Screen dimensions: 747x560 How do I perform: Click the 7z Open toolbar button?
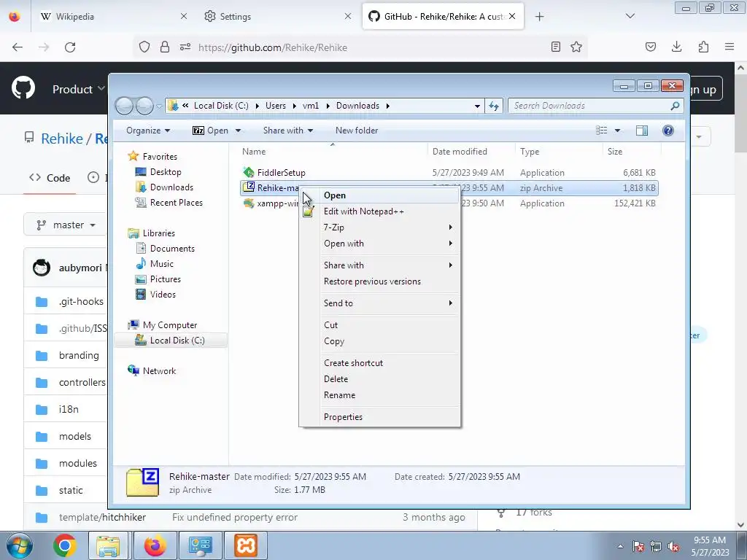pyautogui.click(x=210, y=131)
